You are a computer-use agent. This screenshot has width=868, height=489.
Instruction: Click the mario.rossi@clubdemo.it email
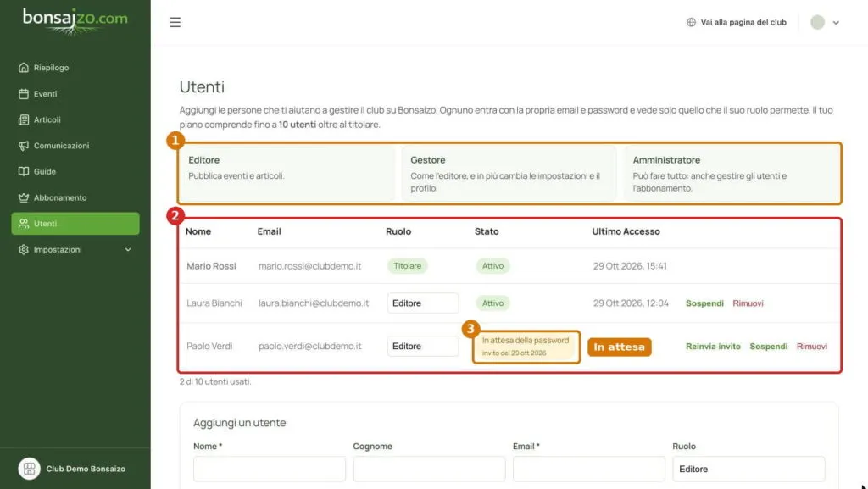(309, 266)
